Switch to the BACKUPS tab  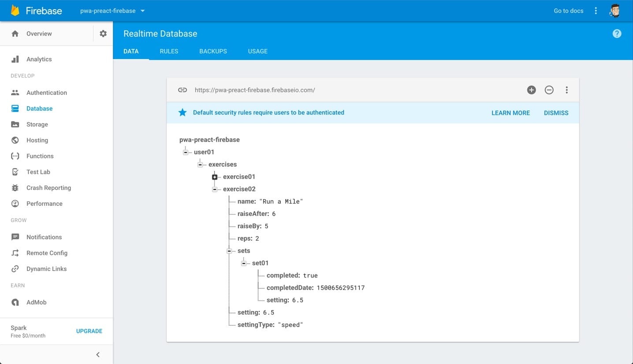pyautogui.click(x=213, y=51)
